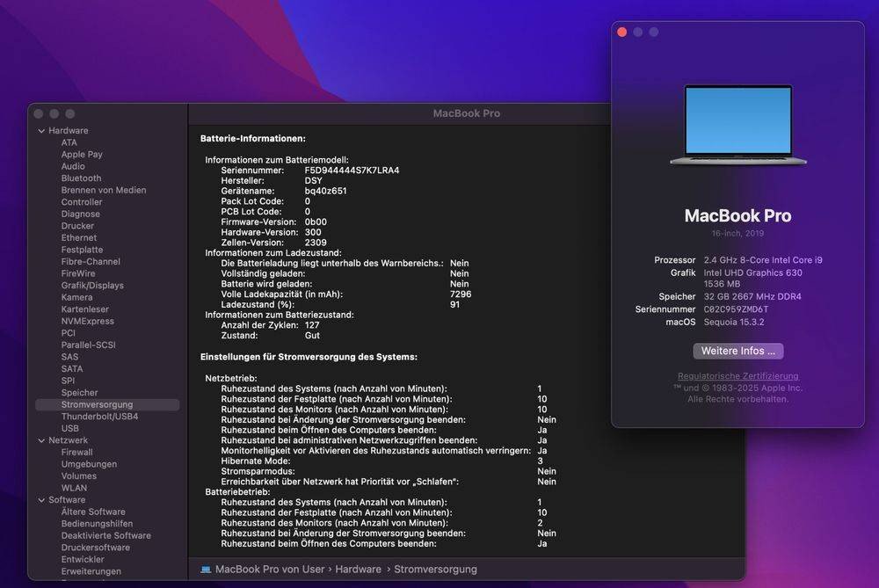The width and height of the screenshot is (879, 588).
Task: Select WLAN under Netzwerk
Action: [74, 488]
